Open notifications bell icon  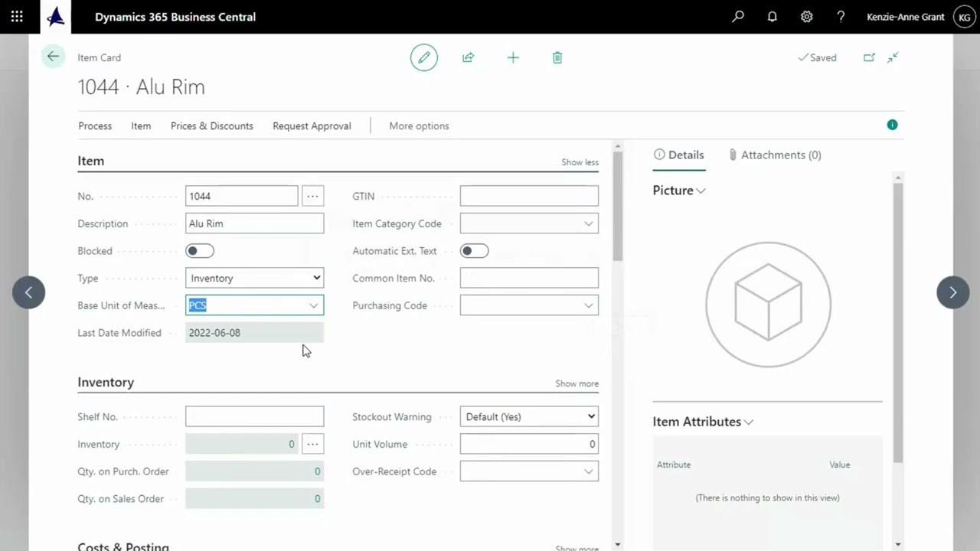point(773,16)
